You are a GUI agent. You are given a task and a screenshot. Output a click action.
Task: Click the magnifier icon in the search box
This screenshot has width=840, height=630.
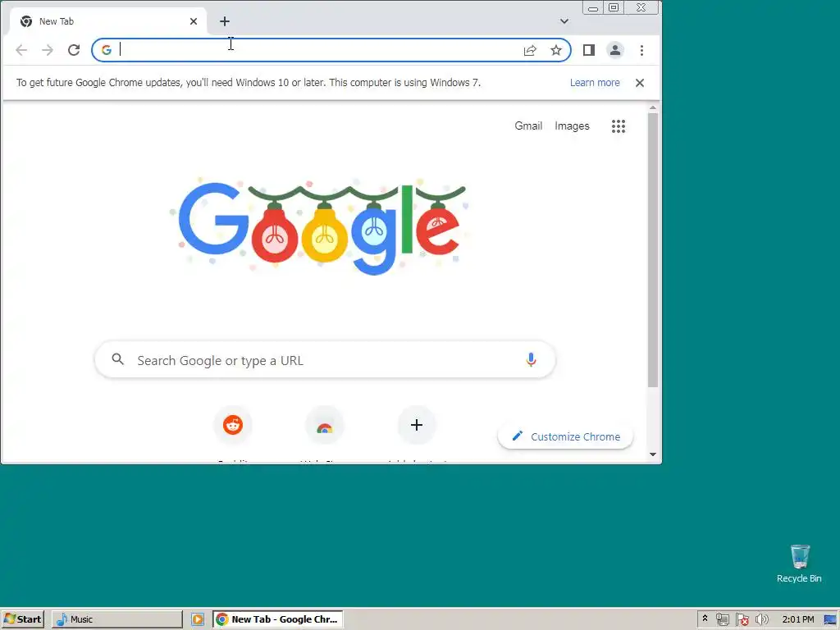118,359
